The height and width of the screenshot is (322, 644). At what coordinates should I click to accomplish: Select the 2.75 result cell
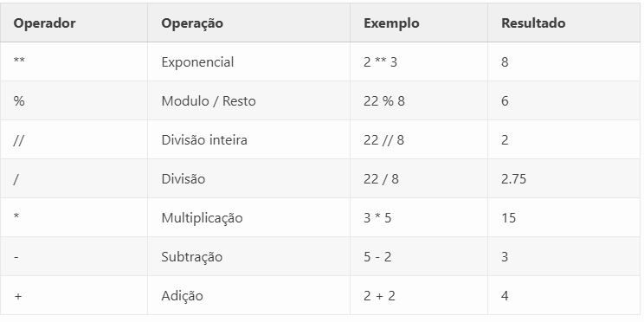click(x=563, y=178)
